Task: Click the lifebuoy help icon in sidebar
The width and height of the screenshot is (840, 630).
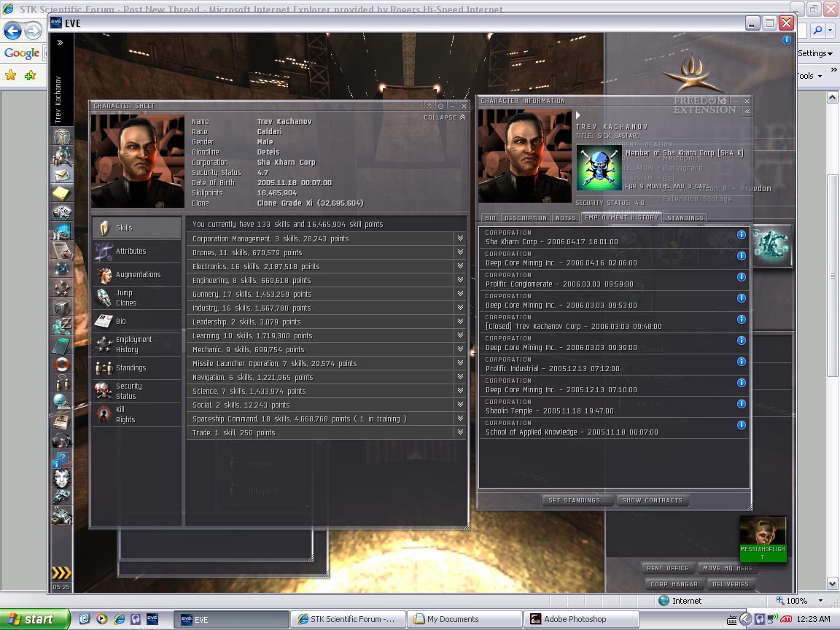Action: pos(62,365)
